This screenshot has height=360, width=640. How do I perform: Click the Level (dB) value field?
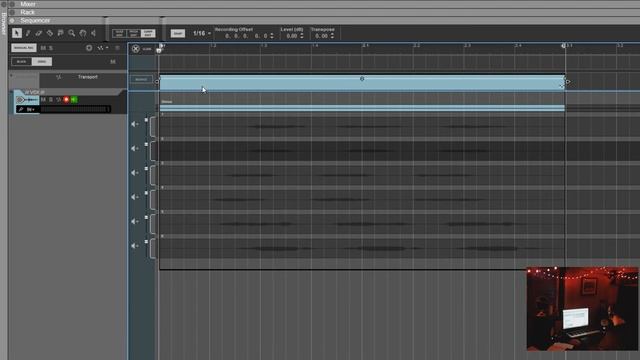291,36
